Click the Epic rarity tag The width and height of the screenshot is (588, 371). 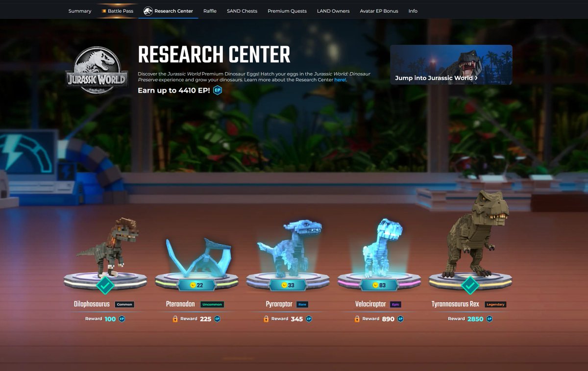(395, 304)
